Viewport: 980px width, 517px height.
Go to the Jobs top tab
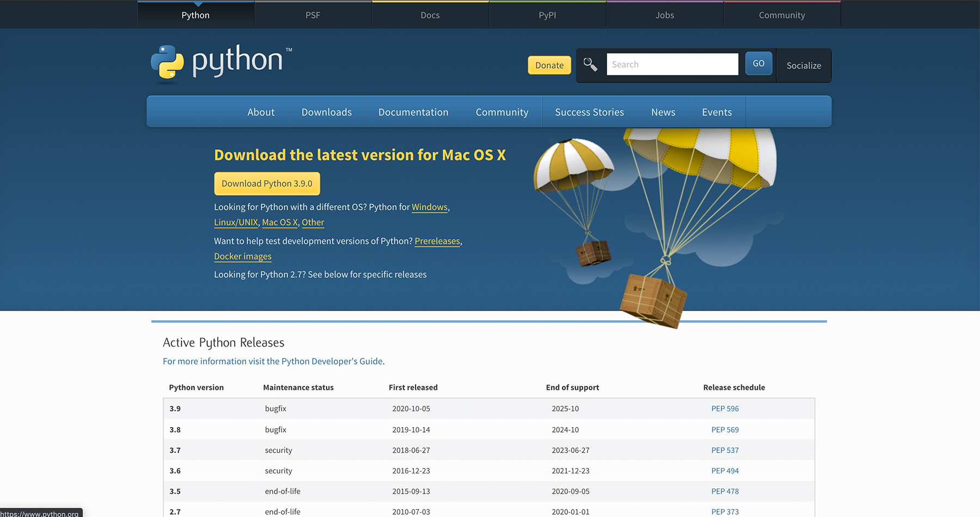[664, 15]
